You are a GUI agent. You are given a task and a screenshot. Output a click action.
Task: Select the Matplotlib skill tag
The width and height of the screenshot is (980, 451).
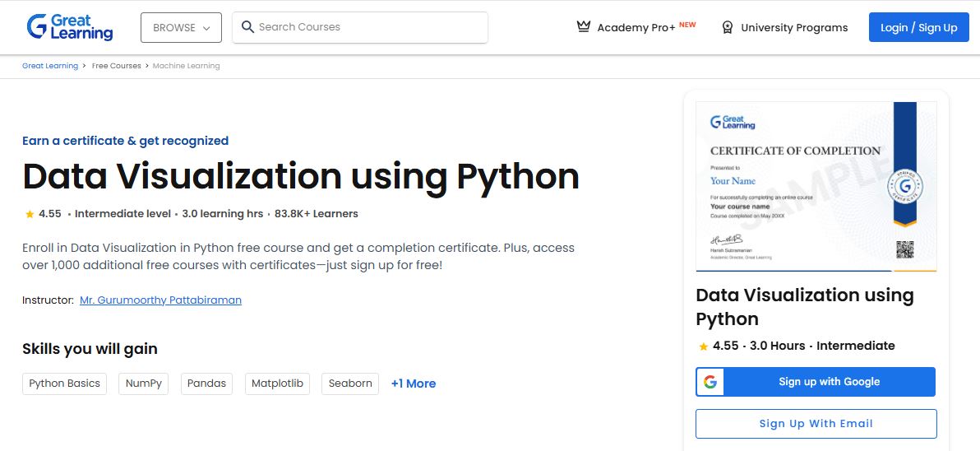[x=278, y=384]
